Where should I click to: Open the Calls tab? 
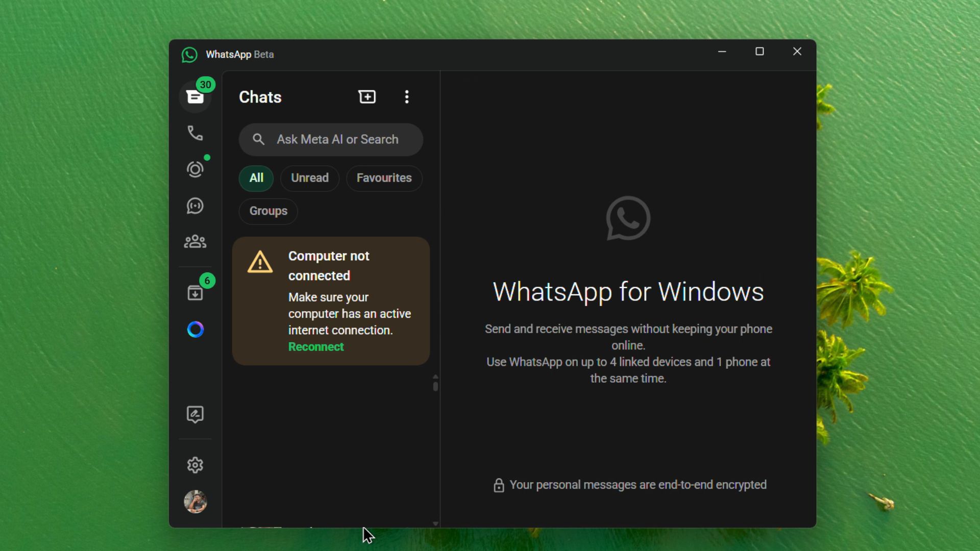tap(194, 134)
